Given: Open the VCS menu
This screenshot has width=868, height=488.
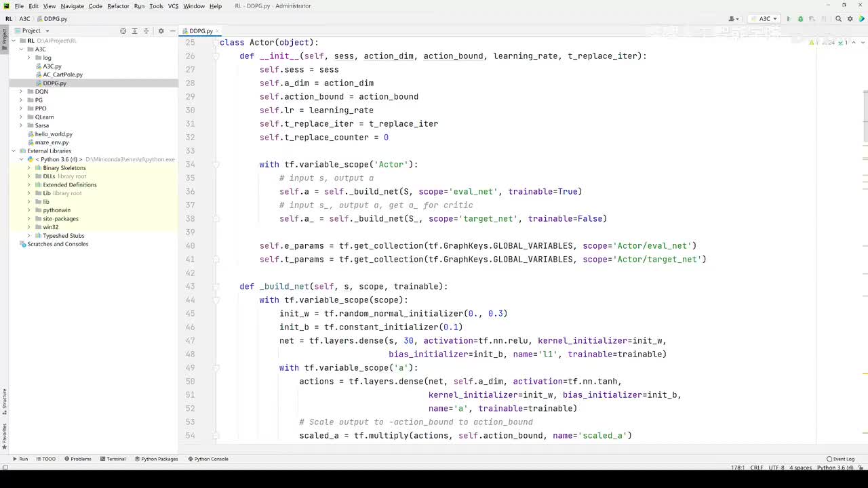Looking at the screenshot, I should tap(173, 6).
